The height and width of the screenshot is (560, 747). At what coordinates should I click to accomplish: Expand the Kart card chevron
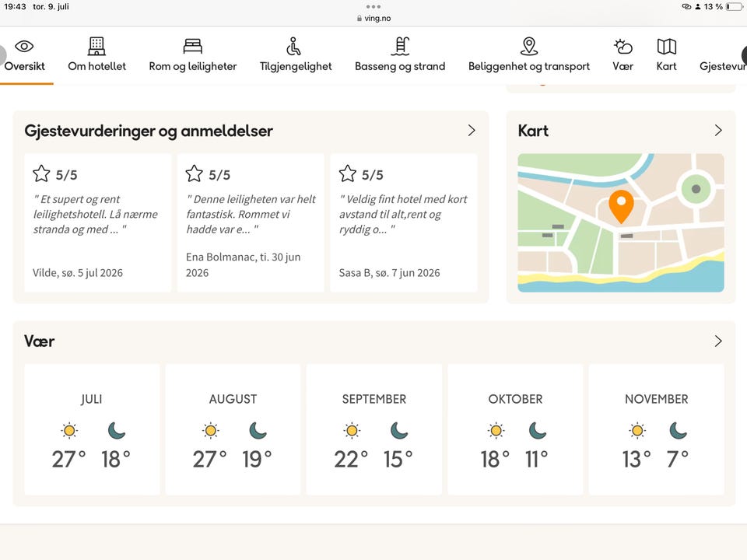pos(718,131)
